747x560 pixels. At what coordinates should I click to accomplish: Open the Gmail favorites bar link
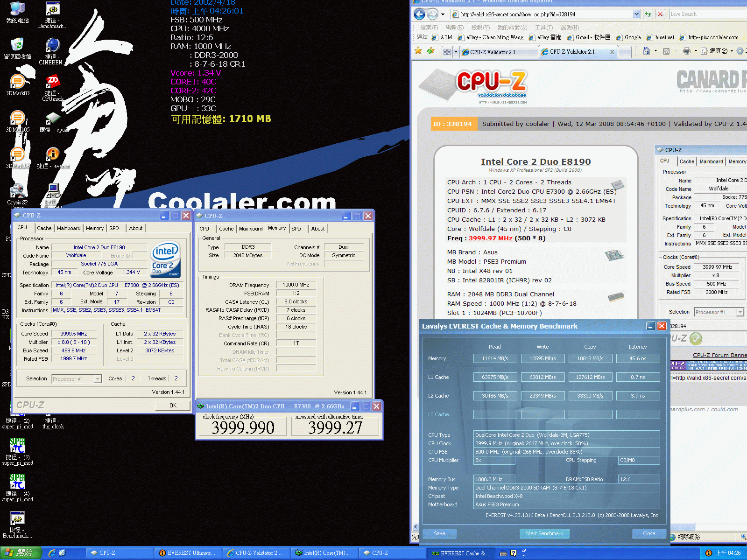[x=589, y=37]
